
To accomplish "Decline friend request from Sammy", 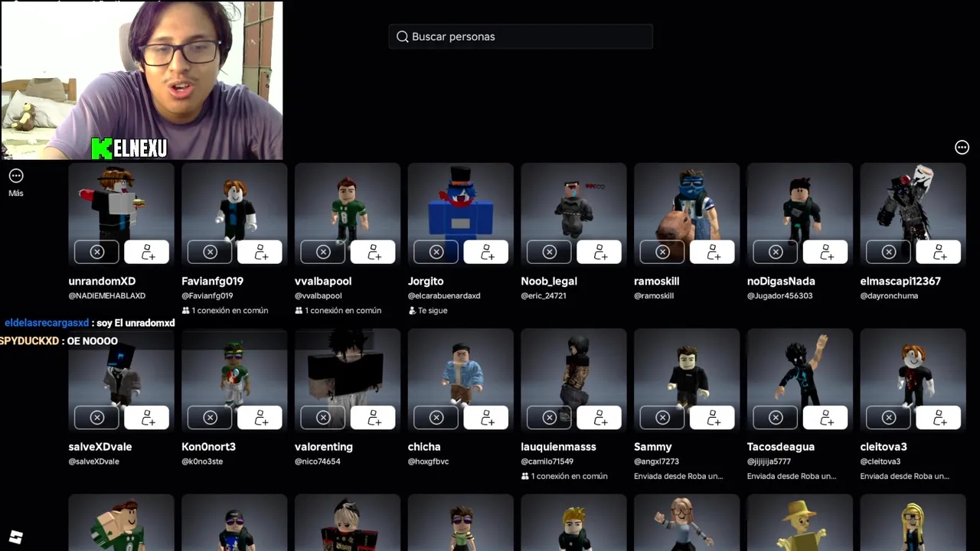I will click(x=663, y=418).
